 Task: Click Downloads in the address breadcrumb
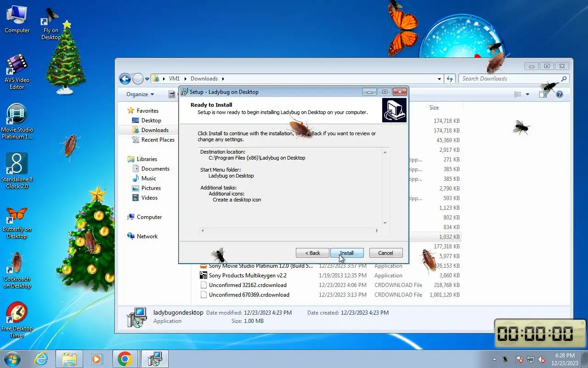(204, 79)
